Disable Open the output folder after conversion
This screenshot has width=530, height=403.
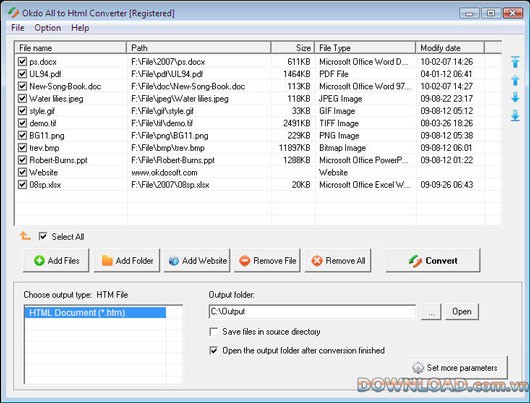(x=214, y=350)
